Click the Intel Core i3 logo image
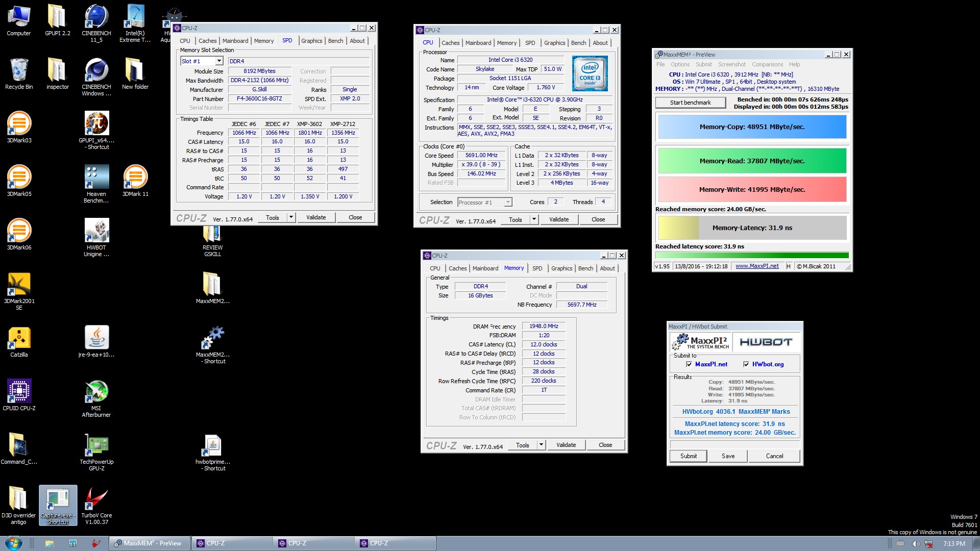The height and width of the screenshot is (551, 980). (590, 74)
